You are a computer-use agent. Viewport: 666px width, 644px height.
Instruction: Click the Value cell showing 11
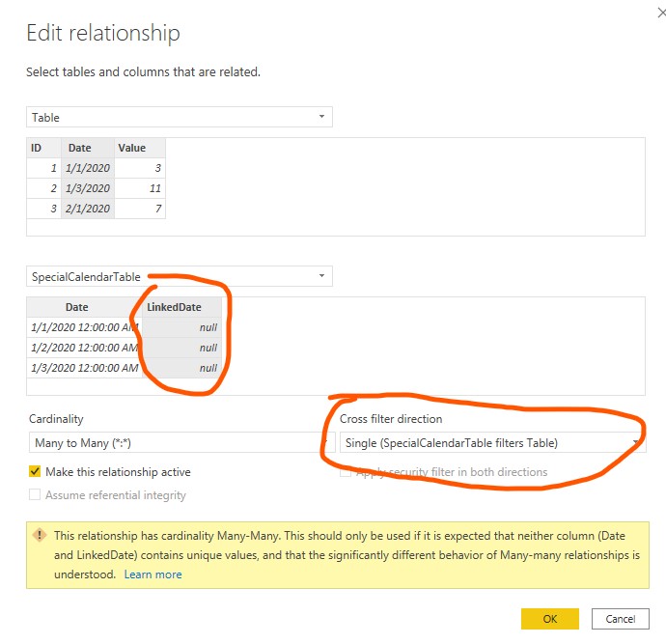[140, 188]
